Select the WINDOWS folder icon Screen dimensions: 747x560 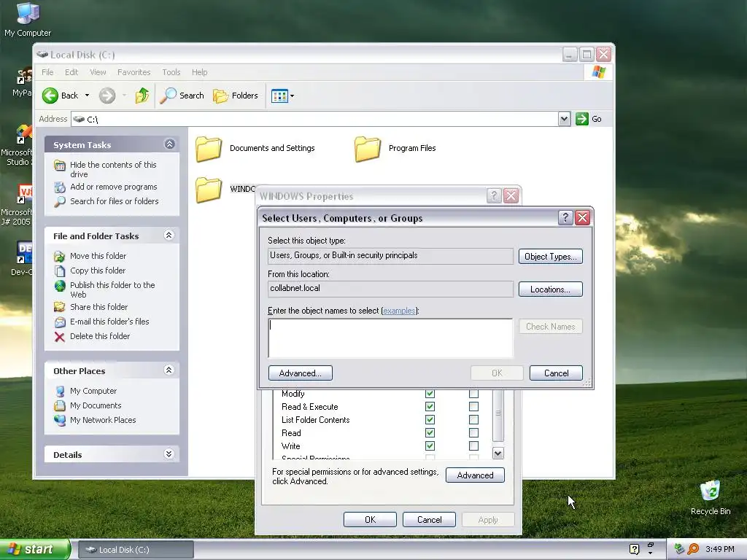(209, 190)
